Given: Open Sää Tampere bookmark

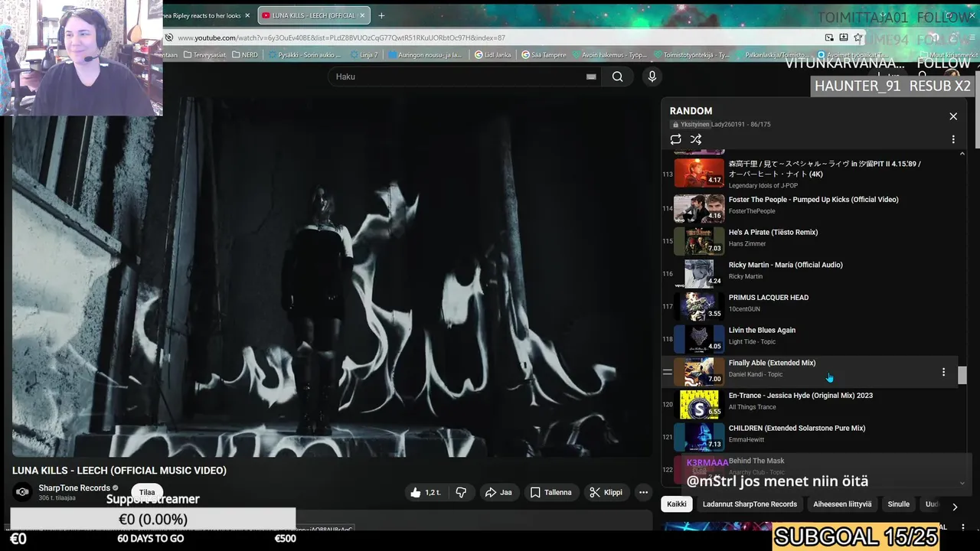Looking at the screenshot, I should pos(544,55).
